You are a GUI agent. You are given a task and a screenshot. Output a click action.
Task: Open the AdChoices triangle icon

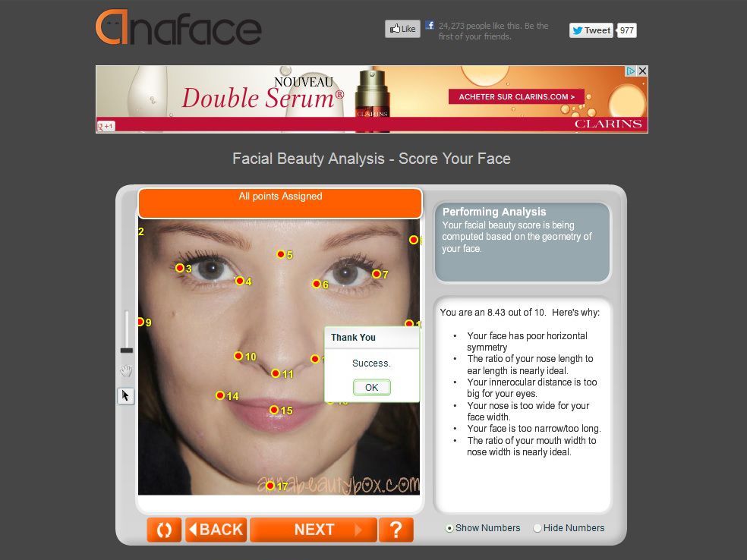pyautogui.click(x=632, y=71)
